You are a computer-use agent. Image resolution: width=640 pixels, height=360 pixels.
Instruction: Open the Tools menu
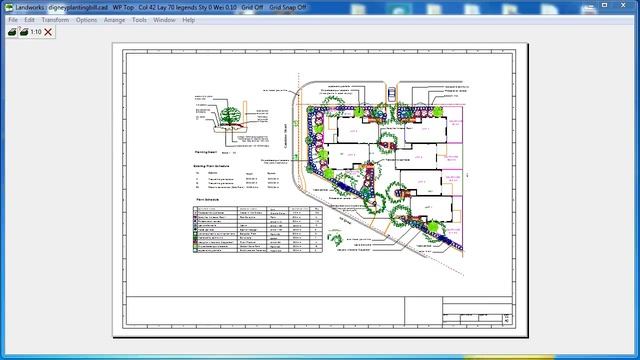click(x=139, y=20)
